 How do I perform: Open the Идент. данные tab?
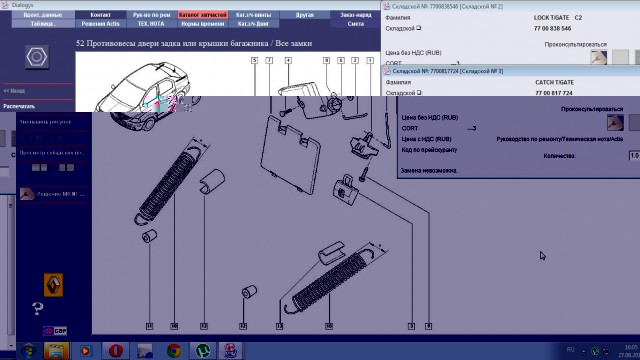pos(43,15)
